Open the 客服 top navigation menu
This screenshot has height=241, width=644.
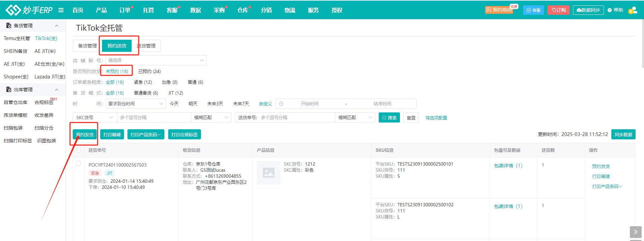click(x=172, y=10)
